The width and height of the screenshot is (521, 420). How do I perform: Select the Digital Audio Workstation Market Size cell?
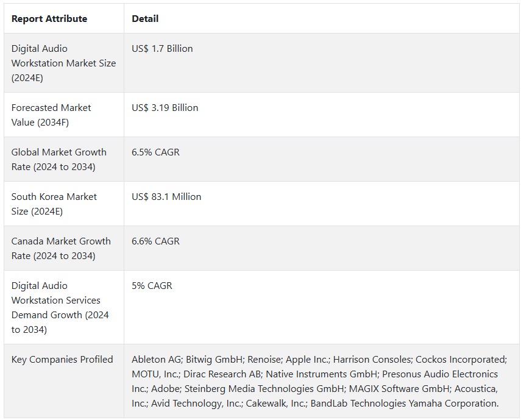point(63,63)
